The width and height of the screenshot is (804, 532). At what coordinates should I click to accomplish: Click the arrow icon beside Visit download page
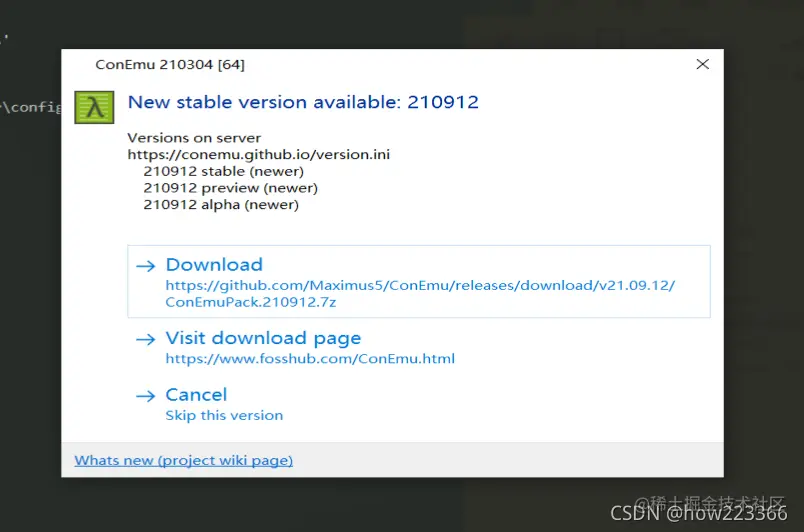[x=146, y=339]
